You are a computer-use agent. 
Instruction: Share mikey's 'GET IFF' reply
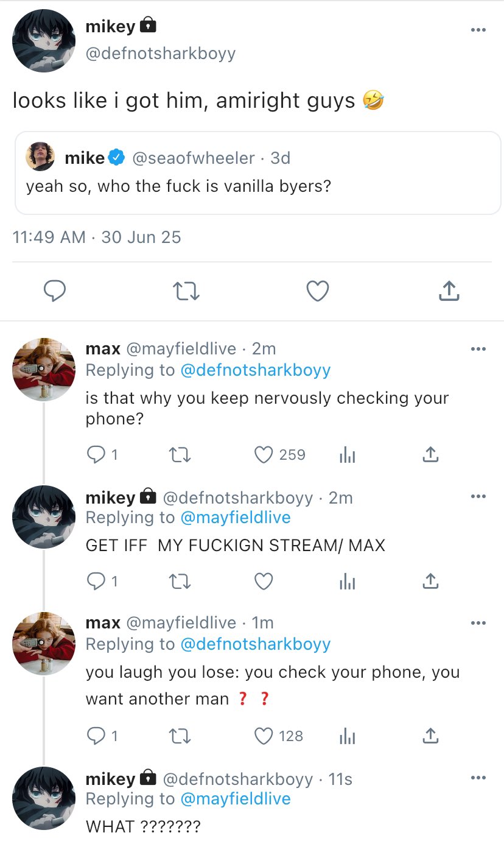click(430, 582)
